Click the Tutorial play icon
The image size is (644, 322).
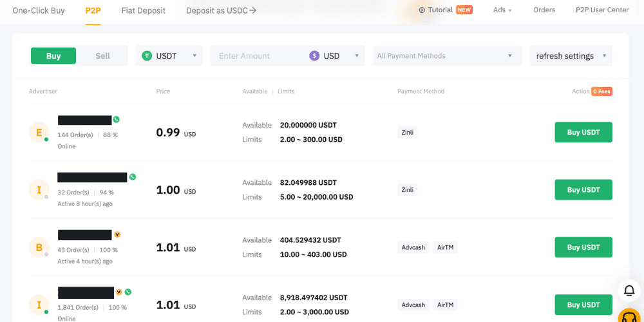click(422, 10)
